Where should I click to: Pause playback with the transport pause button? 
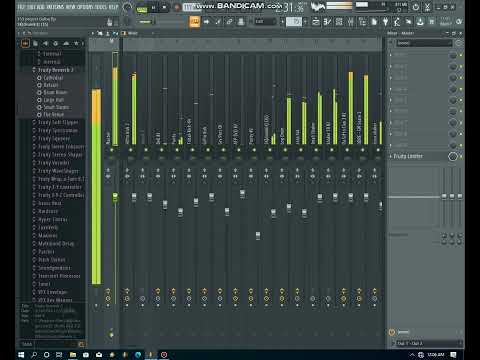coord(153,7)
